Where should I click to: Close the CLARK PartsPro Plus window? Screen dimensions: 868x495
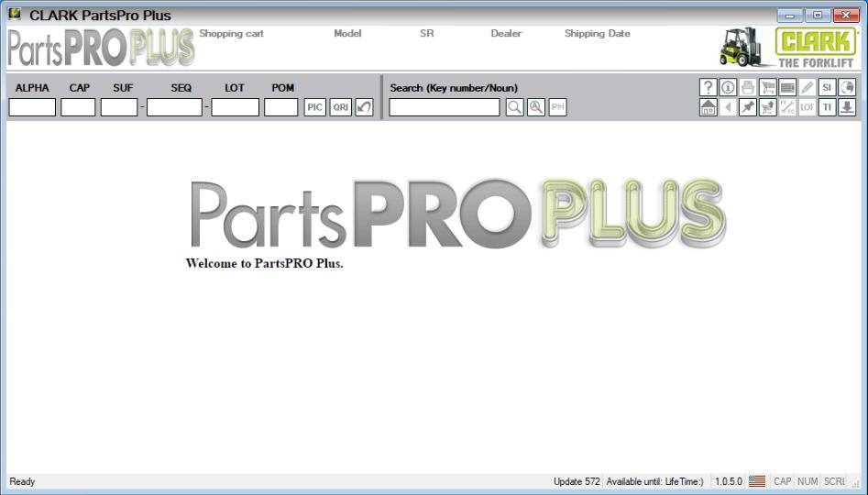coord(846,15)
